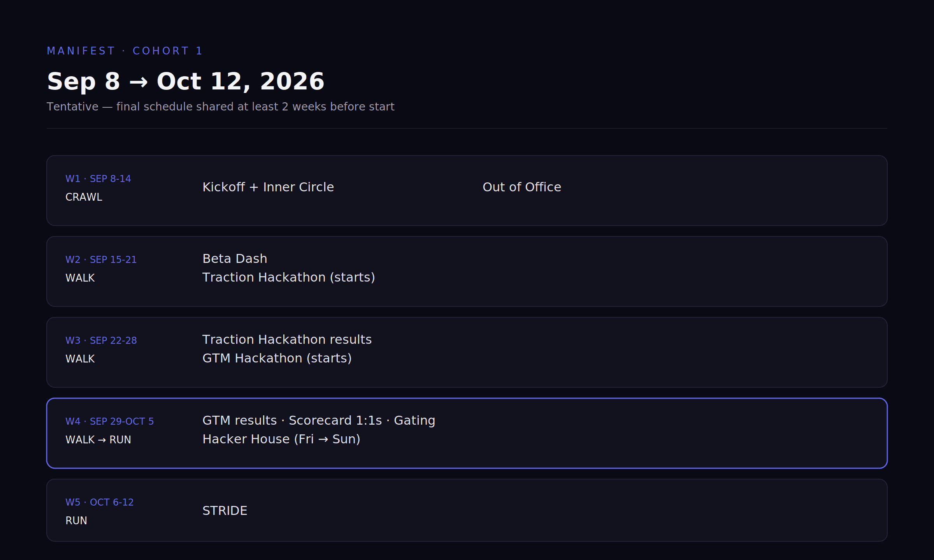Image resolution: width=934 pixels, height=560 pixels.
Task: Select GTM Hackathon (starts) entry
Action: pos(277,358)
